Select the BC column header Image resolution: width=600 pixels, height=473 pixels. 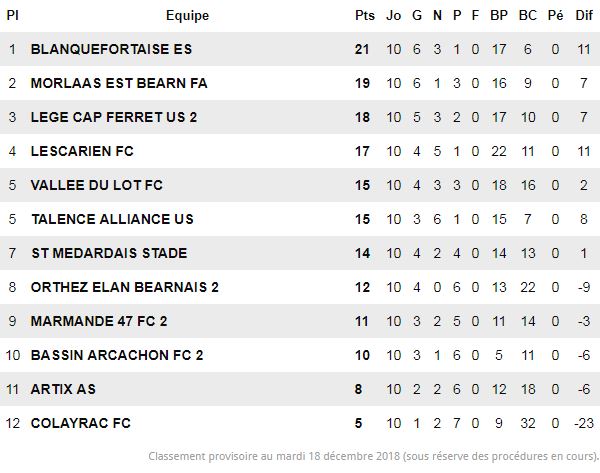tap(528, 16)
